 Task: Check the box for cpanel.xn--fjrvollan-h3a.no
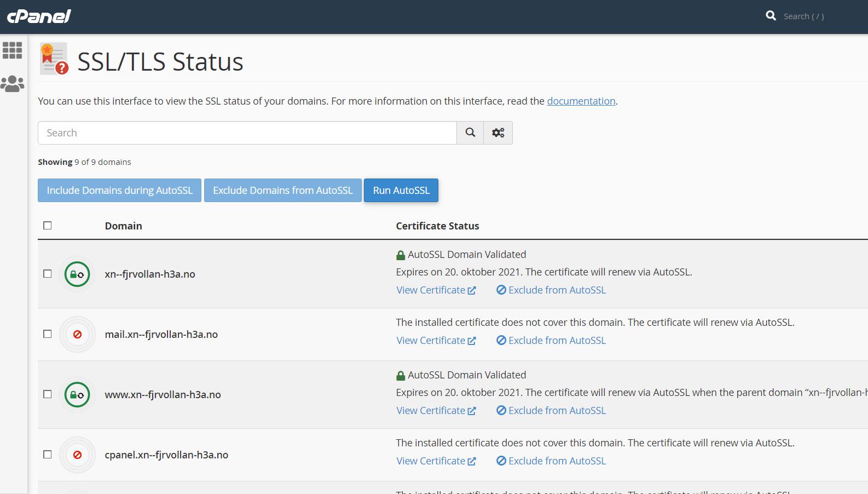(x=48, y=455)
